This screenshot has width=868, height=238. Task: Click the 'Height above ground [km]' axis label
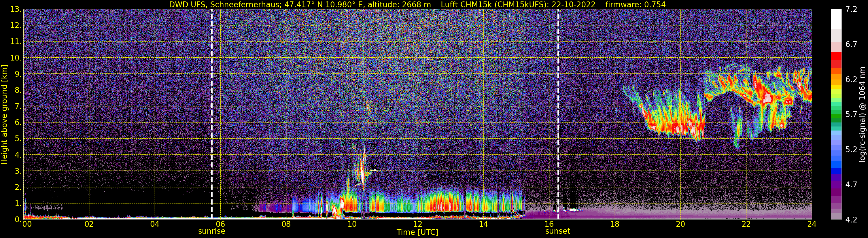pos(4,115)
